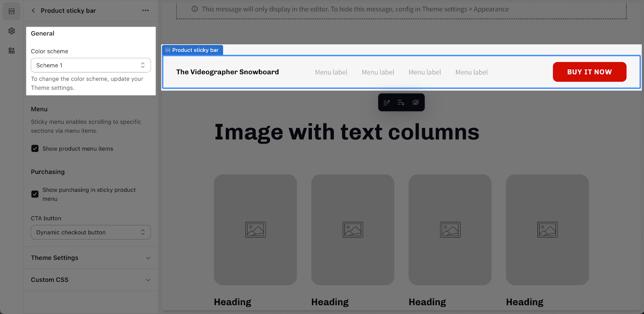Click image placeholder in second column
644x314 pixels.
click(x=353, y=229)
